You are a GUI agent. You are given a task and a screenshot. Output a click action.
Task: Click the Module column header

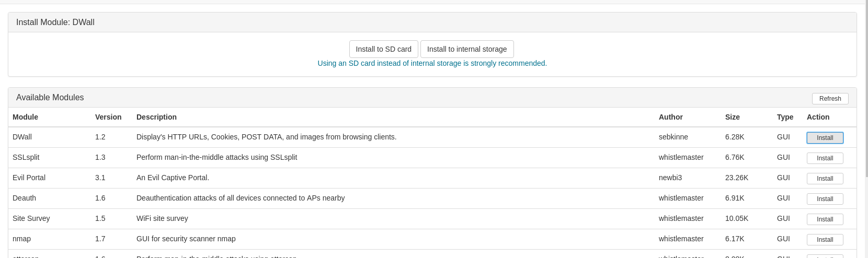point(25,117)
